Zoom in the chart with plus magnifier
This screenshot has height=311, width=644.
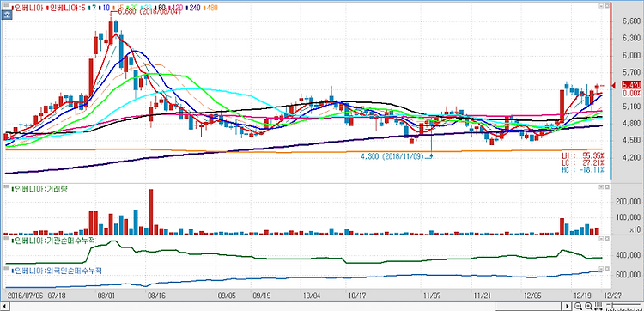tap(588, 306)
